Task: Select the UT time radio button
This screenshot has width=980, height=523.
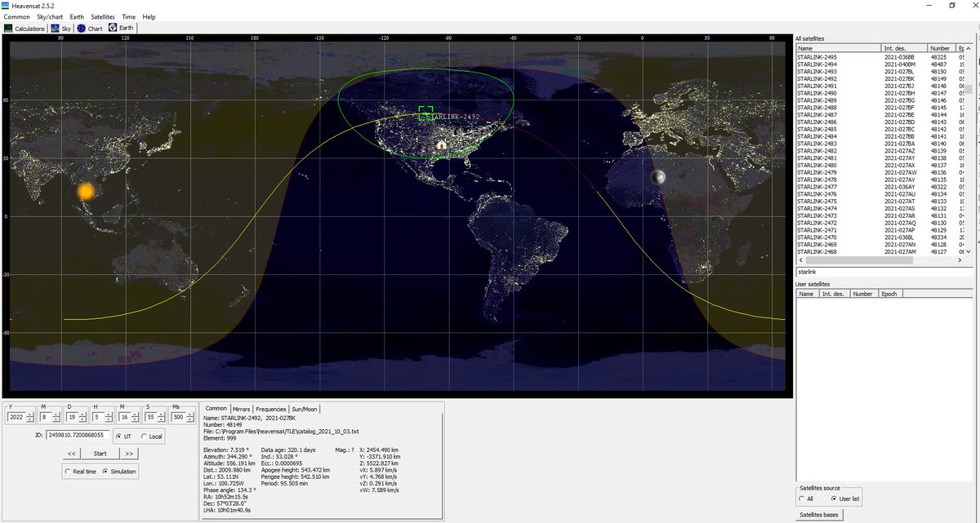Action: click(122, 437)
